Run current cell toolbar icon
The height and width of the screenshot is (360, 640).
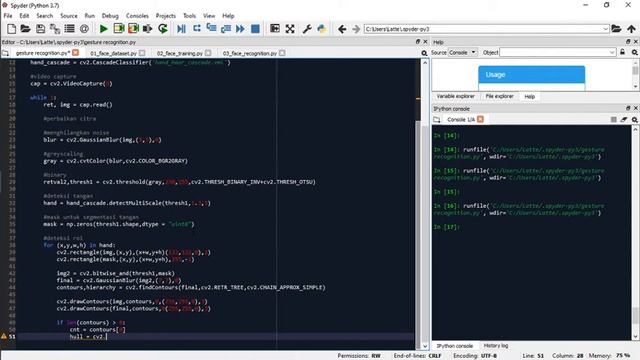click(119, 29)
